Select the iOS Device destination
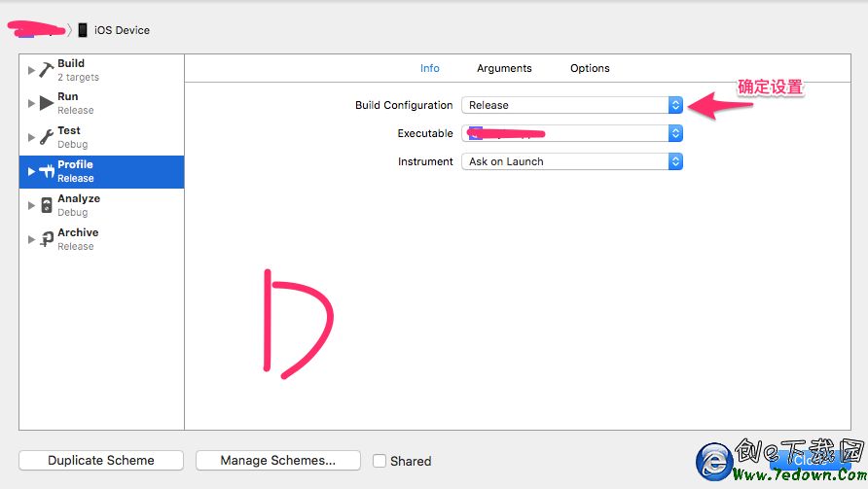 point(114,30)
